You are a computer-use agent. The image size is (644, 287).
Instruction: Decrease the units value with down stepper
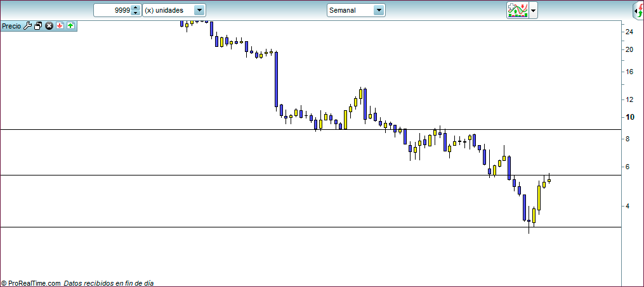click(x=135, y=13)
